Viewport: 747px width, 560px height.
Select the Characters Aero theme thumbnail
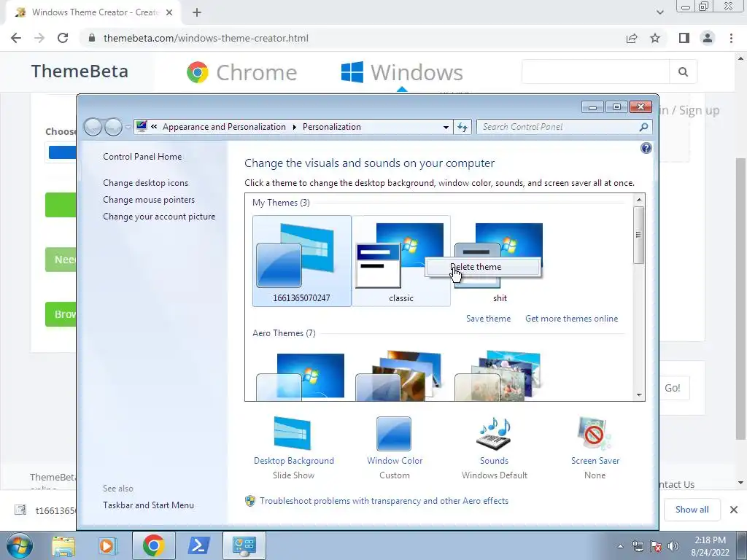pyautogui.click(x=500, y=376)
